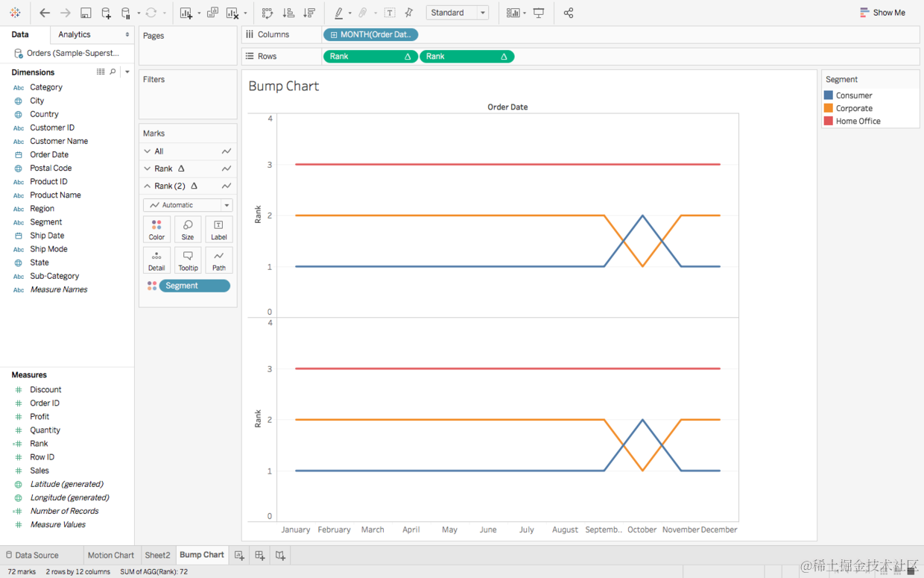Sort descending via the toolbar icon
Screen dimensions: 924x578
tap(309, 13)
